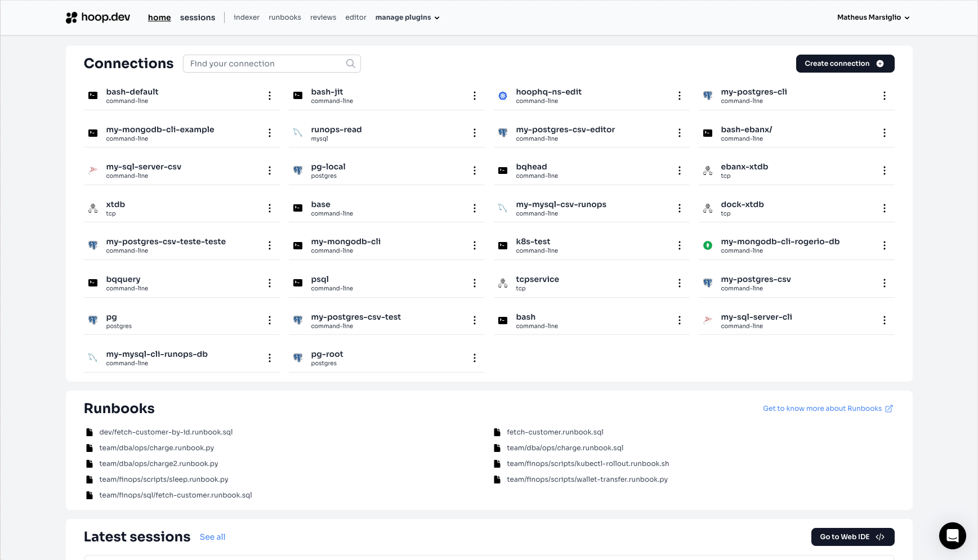Click the search magnifier icon in connection field
This screenshot has width=978, height=560.
click(350, 64)
